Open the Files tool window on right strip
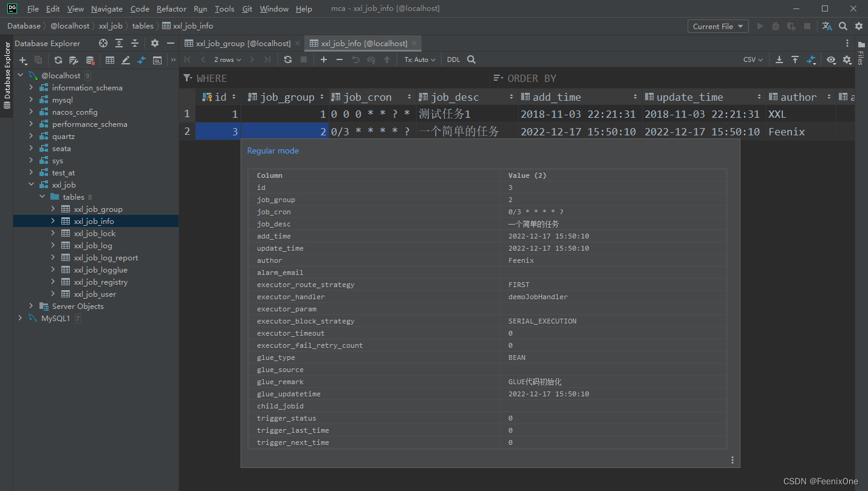The height and width of the screenshot is (491, 868). point(861,53)
